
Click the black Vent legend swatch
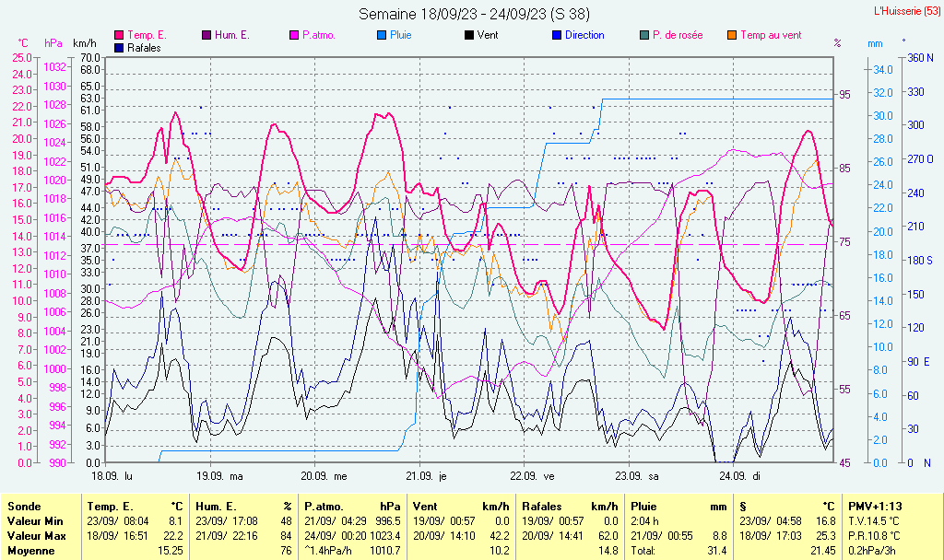point(469,36)
